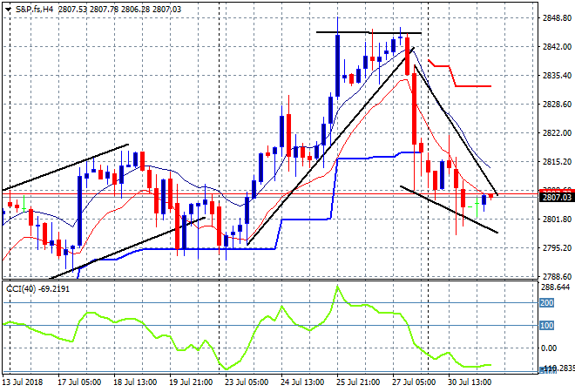The image size is (575, 392).
Task: Click the chart menu arrow beside S&P.fs,H4
Action: click(8, 10)
